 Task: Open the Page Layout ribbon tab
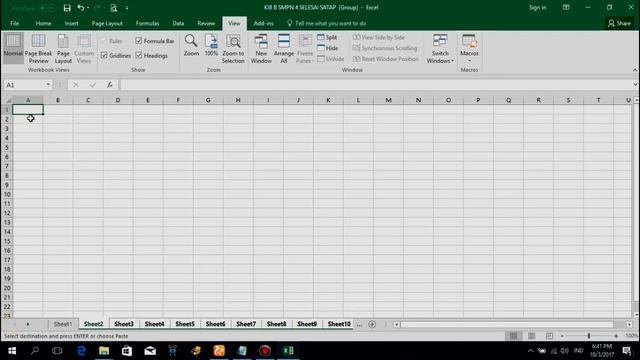pos(107,23)
